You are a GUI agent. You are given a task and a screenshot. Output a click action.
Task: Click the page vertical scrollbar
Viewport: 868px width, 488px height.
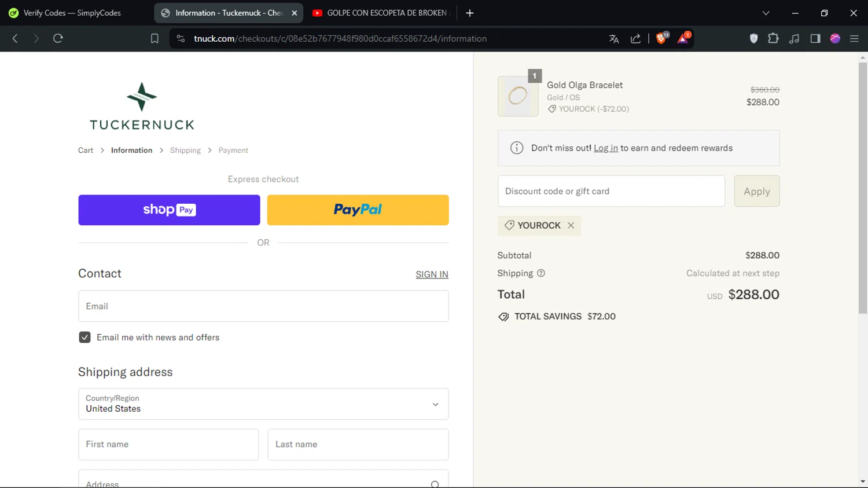(863, 188)
